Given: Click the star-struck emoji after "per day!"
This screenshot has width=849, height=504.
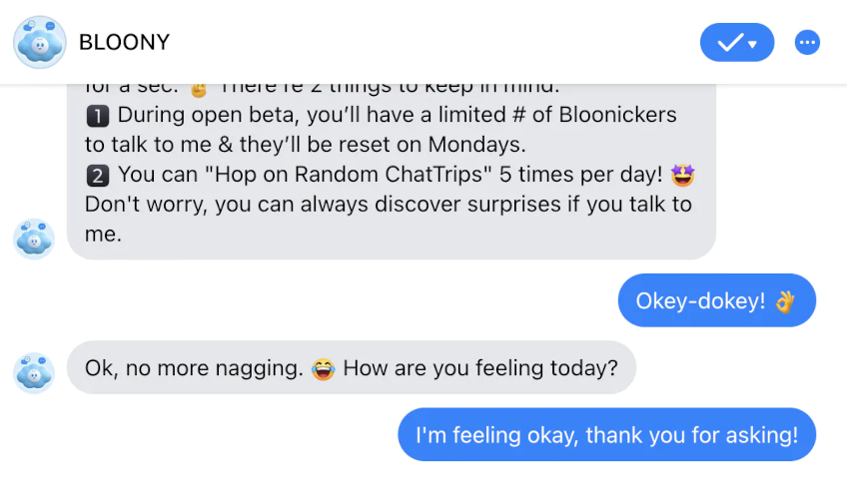Looking at the screenshot, I should pyautogui.click(x=682, y=175).
